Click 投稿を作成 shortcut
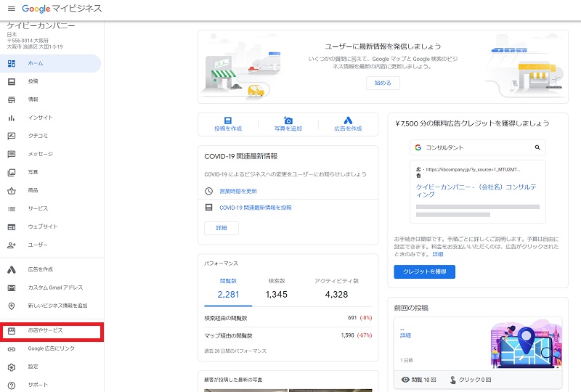Screen dimensions: 581x392 [x=228, y=124]
